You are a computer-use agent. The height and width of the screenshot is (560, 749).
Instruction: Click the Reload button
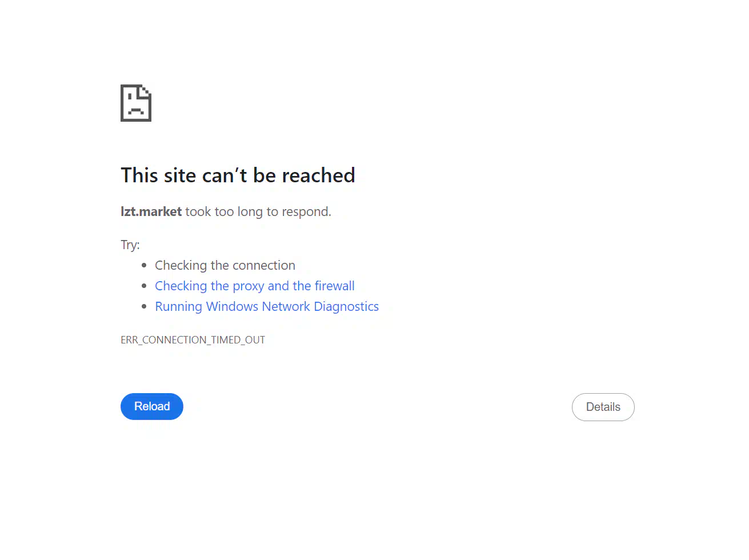click(x=152, y=406)
